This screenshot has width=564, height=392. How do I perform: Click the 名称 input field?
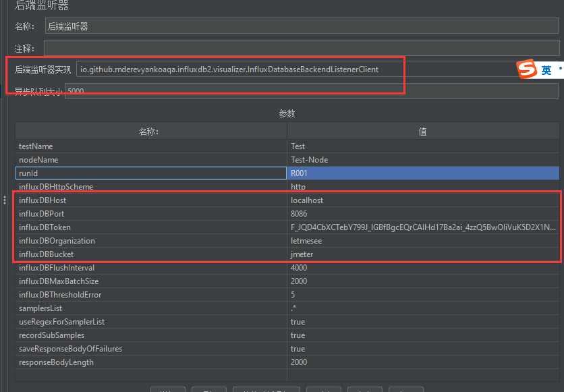click(302, 26)
